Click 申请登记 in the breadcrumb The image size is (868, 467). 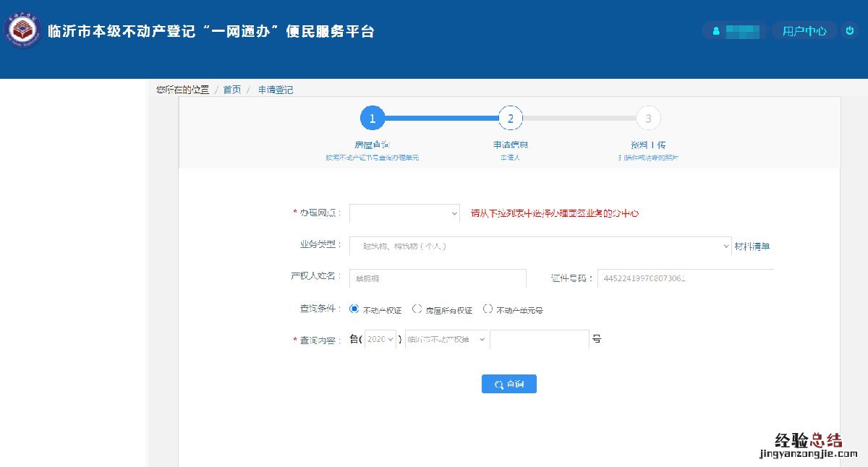[x=276, y=90]
